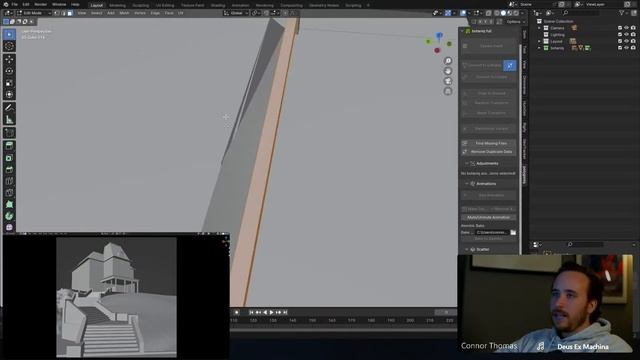Viewport: 640px width, 360px height.
Task: Toggle visibility eye for Camera collection
Action: pyautogui.click(x=627, y=28)
